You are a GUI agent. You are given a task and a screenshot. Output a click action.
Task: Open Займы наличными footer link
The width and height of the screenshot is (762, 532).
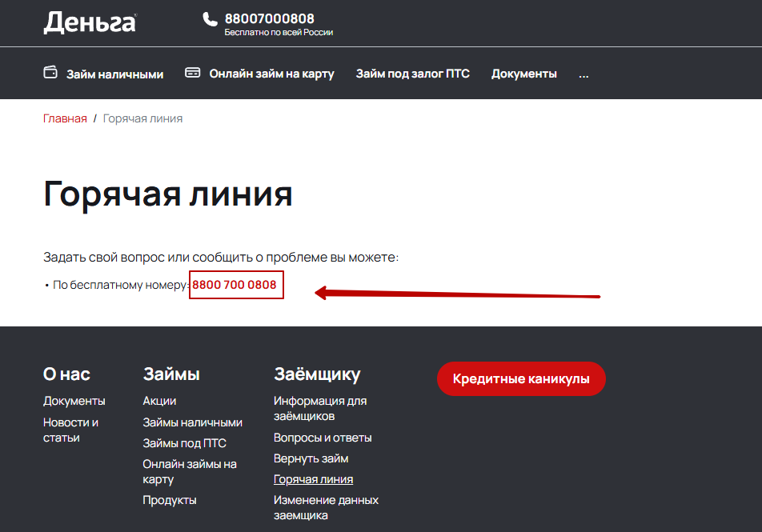(192, 422)
